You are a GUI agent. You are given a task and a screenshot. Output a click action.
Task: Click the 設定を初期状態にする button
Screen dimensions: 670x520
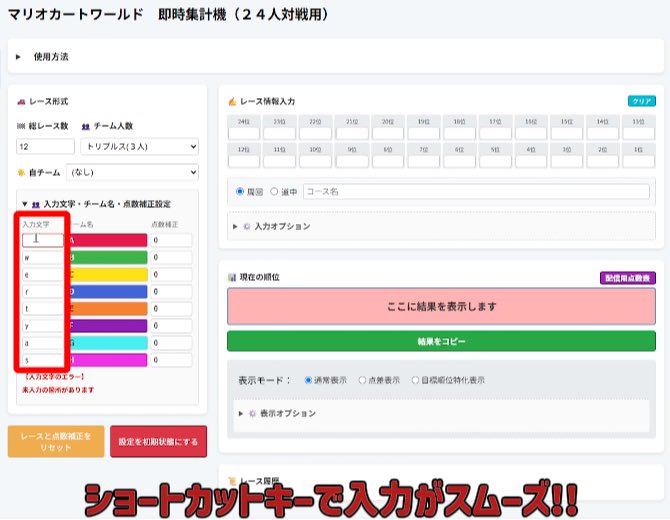[159, 442]
